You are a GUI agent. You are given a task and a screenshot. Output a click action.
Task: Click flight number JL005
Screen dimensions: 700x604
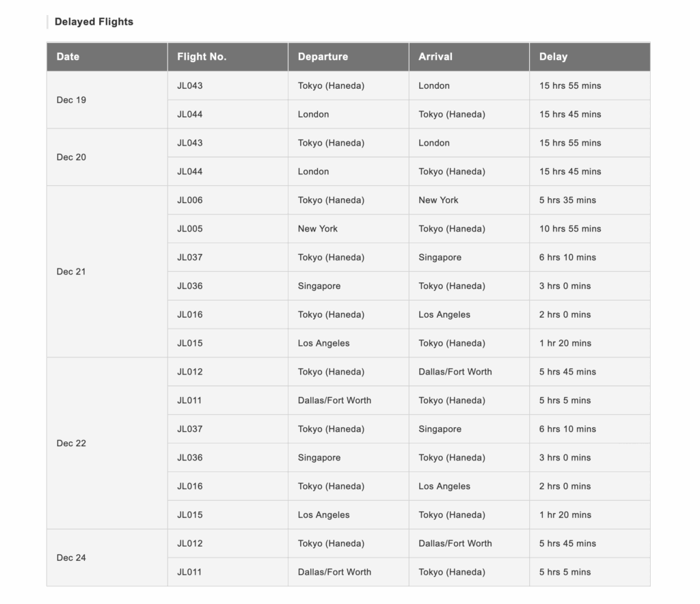[190, 229]
